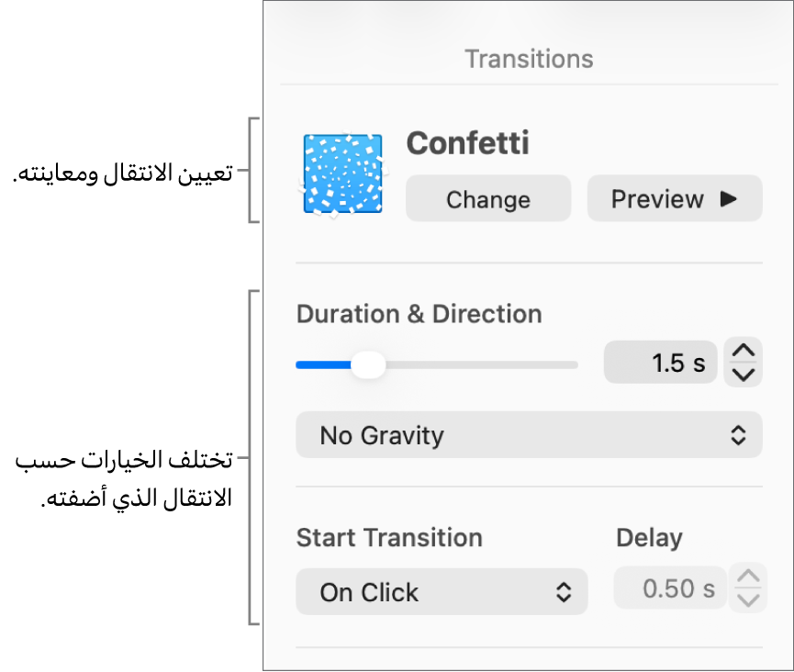Increase delay with the up stepper arrow
The height and width of the screenshot is (672, 794).
pyautogui.click(x=749, y=577)
